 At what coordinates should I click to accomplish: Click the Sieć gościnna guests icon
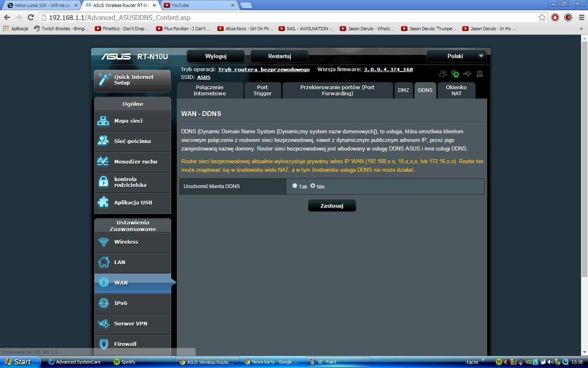click(103, 141)
